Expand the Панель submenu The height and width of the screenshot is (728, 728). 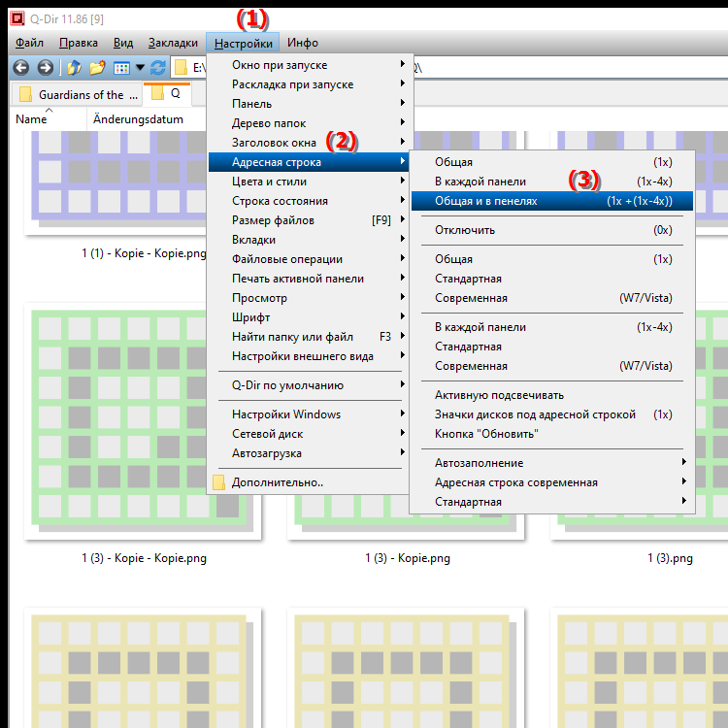coord(309,104)
